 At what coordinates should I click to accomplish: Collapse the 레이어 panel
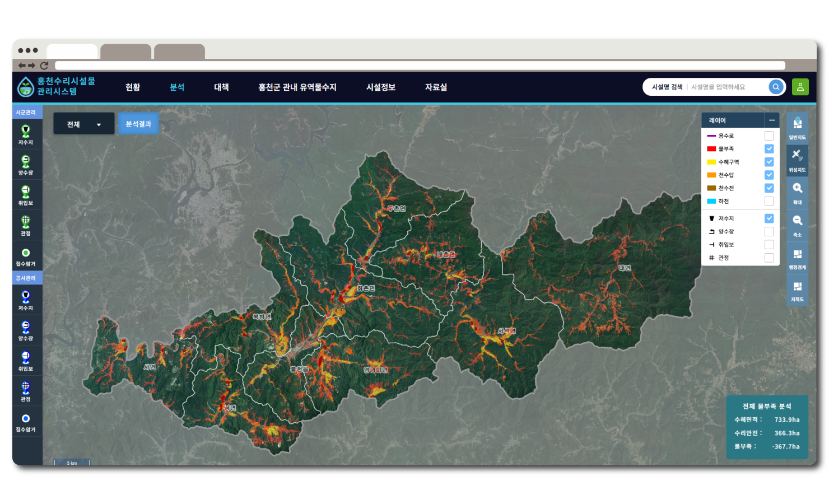(772, 120)
